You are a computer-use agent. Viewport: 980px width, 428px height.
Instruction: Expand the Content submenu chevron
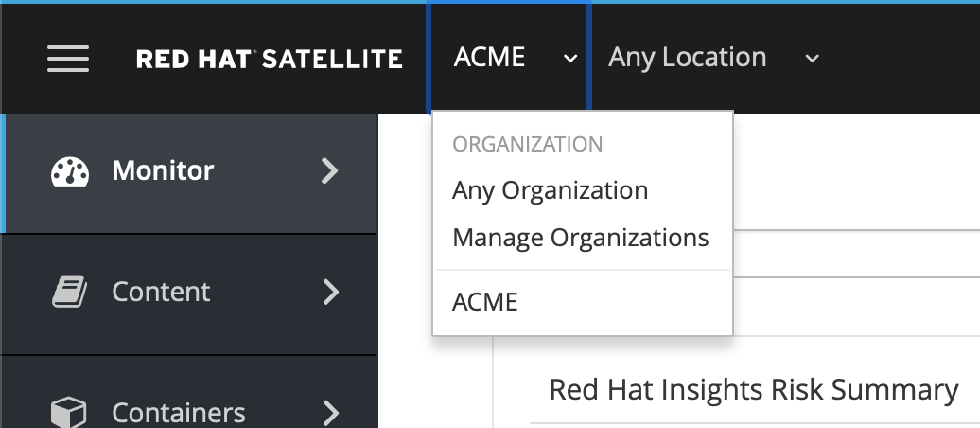[x=330, y=292]
